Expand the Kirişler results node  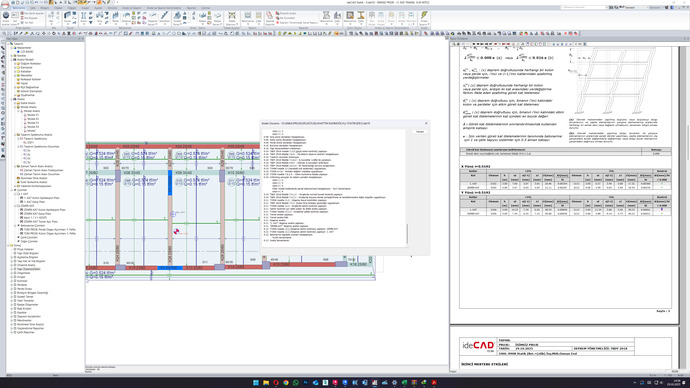(12, 277)
